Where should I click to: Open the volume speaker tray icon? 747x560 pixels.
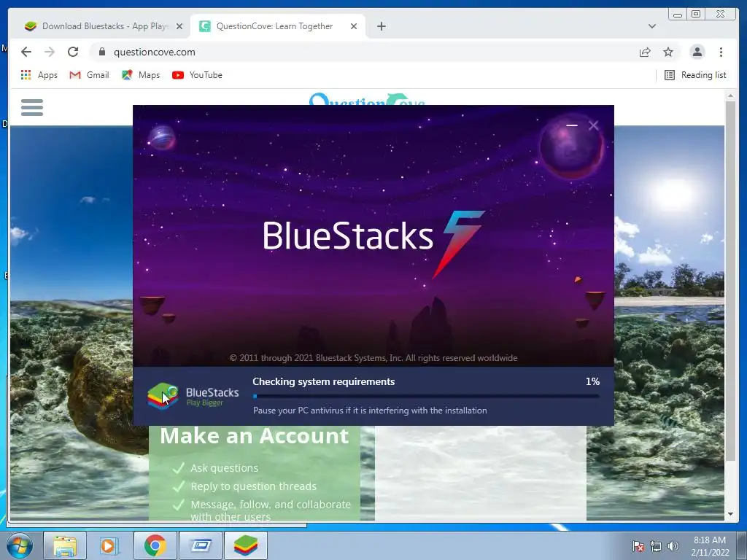click(673, 546)
